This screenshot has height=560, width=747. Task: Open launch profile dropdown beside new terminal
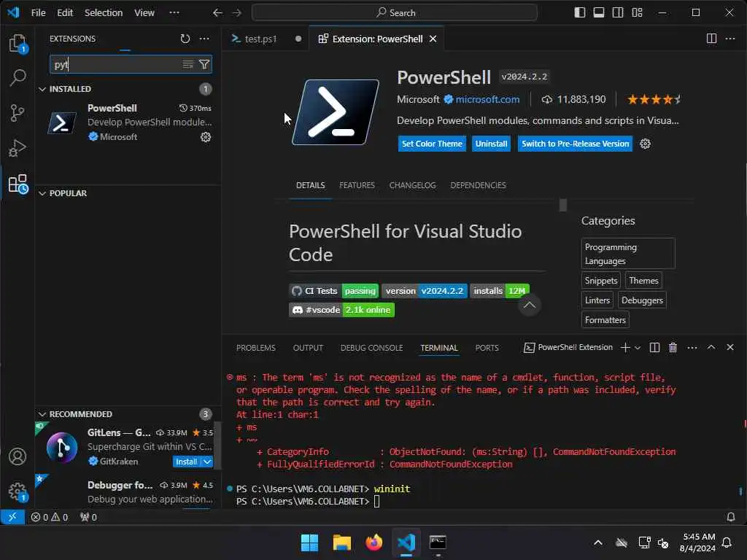click(638, 348)
